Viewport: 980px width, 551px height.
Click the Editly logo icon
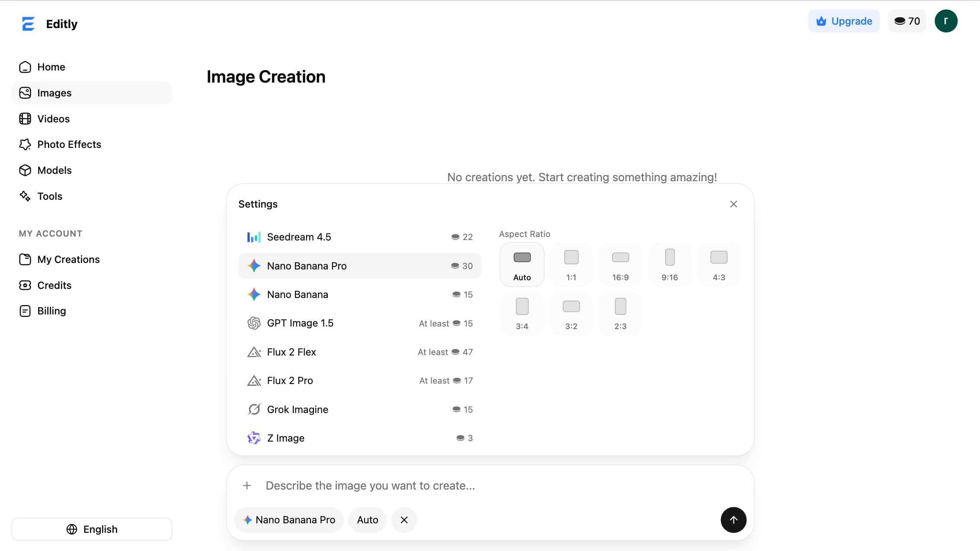(x=28, y=24)
